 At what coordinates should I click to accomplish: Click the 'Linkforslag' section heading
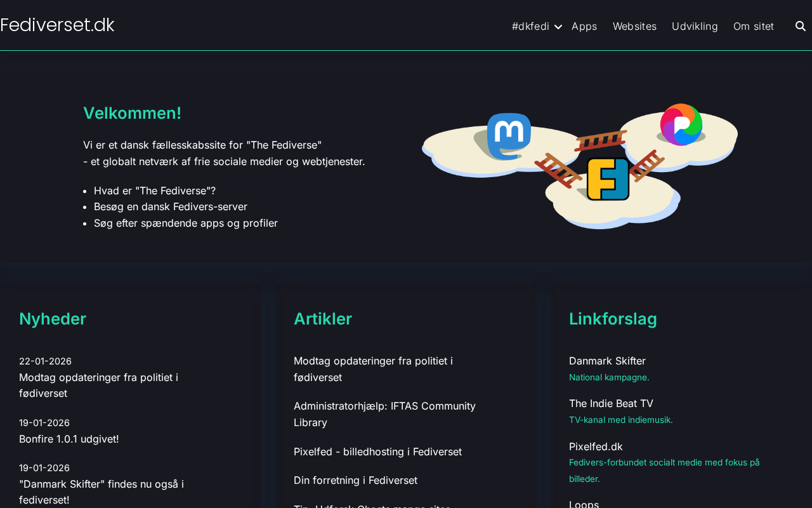(613, 319)
